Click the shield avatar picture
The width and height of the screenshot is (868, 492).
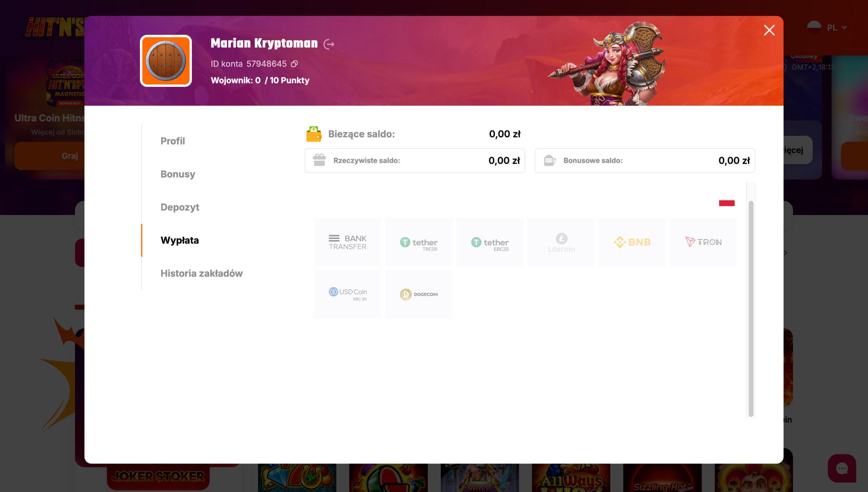coord(166,61)
